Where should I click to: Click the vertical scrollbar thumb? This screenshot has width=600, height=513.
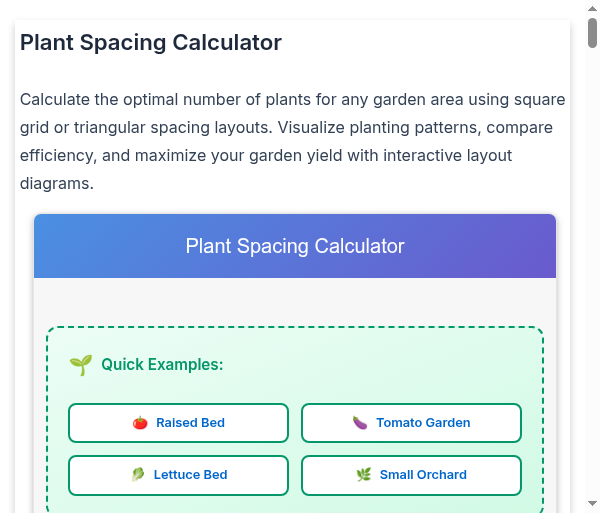592,33
